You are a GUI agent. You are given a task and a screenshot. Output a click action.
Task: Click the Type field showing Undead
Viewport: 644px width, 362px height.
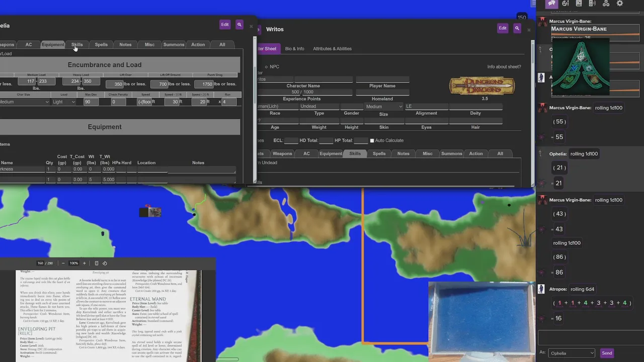click(319, 107)
